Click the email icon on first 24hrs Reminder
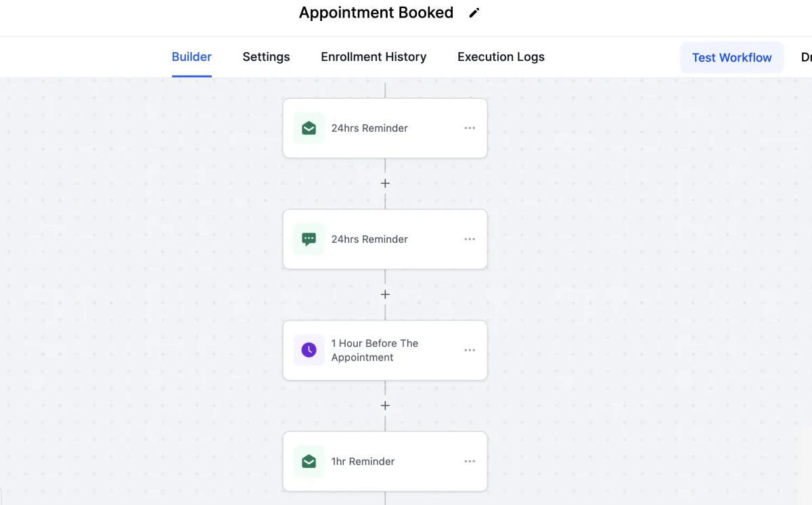Screen dimensions: 812x505 click(x=309, y=128)
